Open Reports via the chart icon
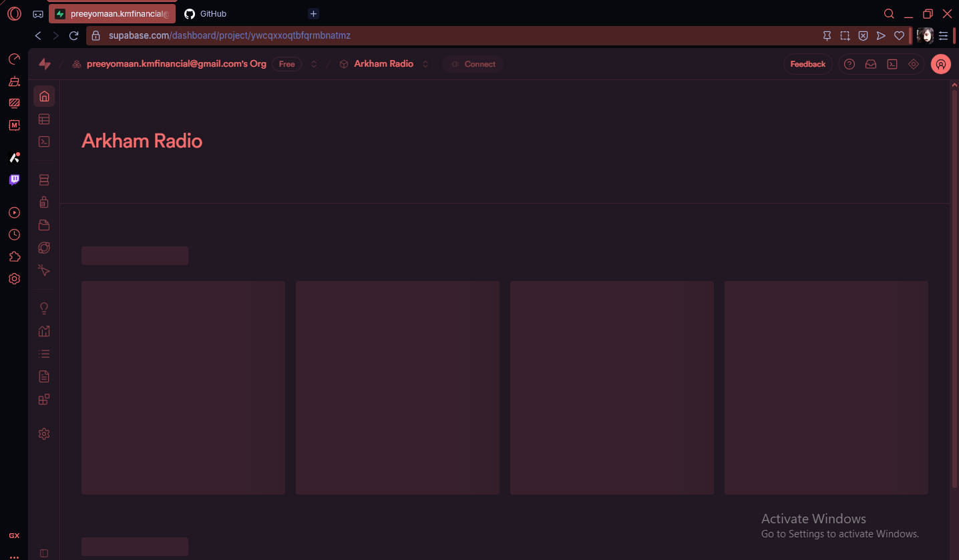959x560 pixels. [44, 331]
